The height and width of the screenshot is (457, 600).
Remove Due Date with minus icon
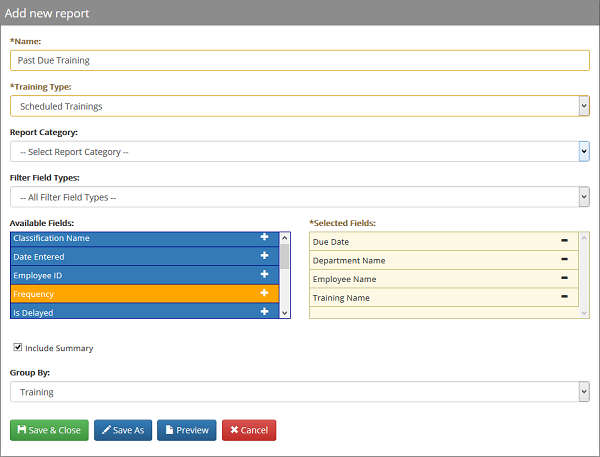click(564, 241)
